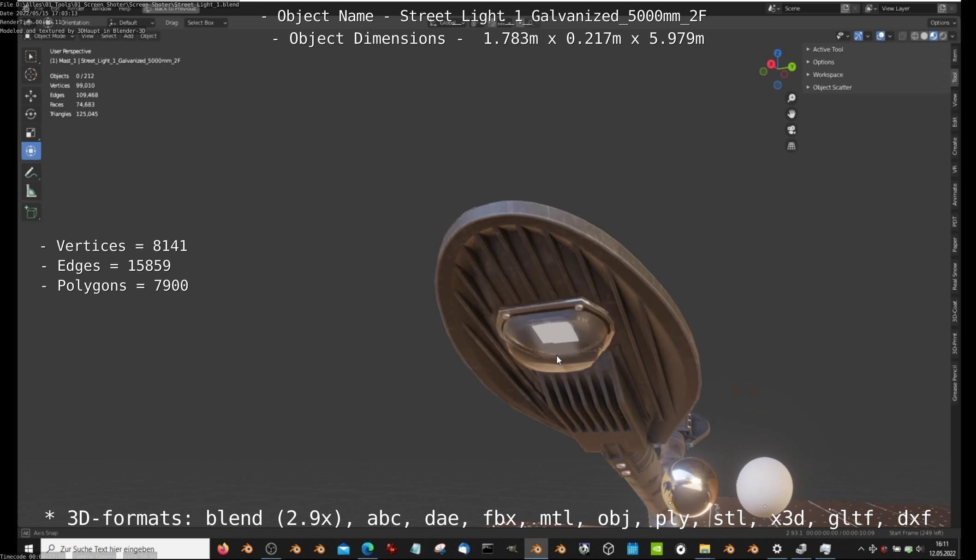
Task: Choose the Measure ruler tool
Action: [x=31, y=191]
